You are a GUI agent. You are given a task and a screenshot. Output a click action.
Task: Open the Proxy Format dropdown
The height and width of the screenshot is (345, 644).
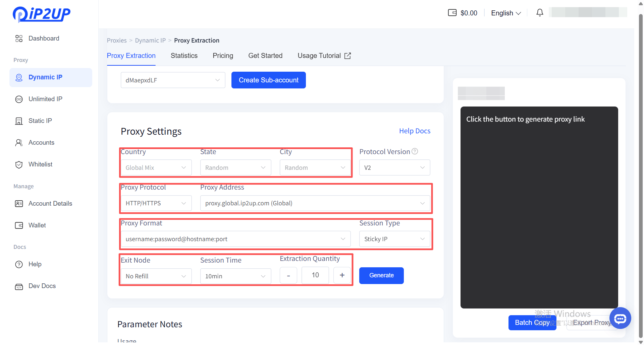pyautogui.click(x=235, y=239)
